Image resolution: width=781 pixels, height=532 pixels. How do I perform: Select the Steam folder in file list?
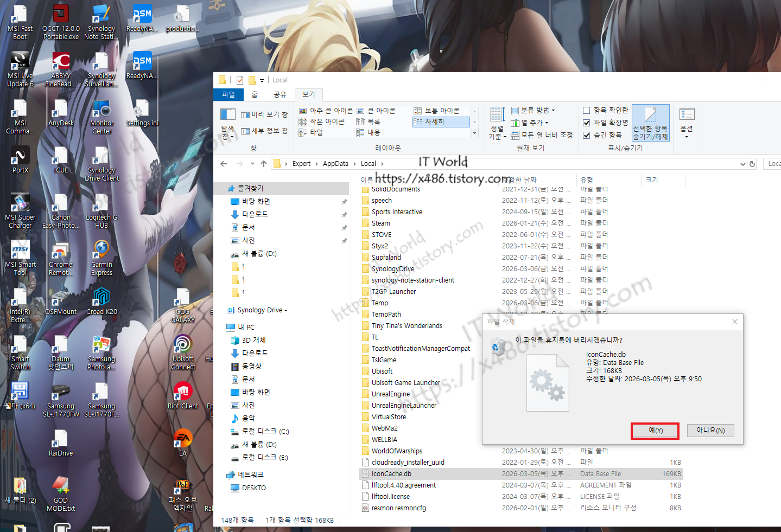click(381, 223)
